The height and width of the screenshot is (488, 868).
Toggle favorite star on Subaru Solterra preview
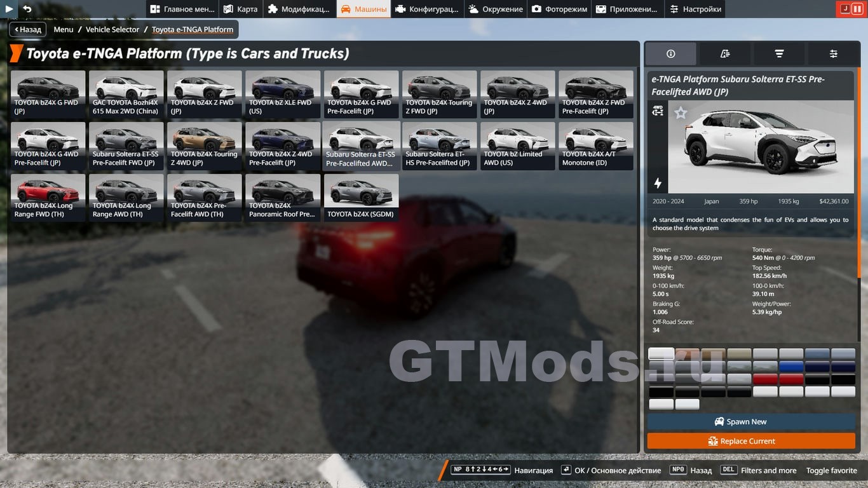coord(681,113)
